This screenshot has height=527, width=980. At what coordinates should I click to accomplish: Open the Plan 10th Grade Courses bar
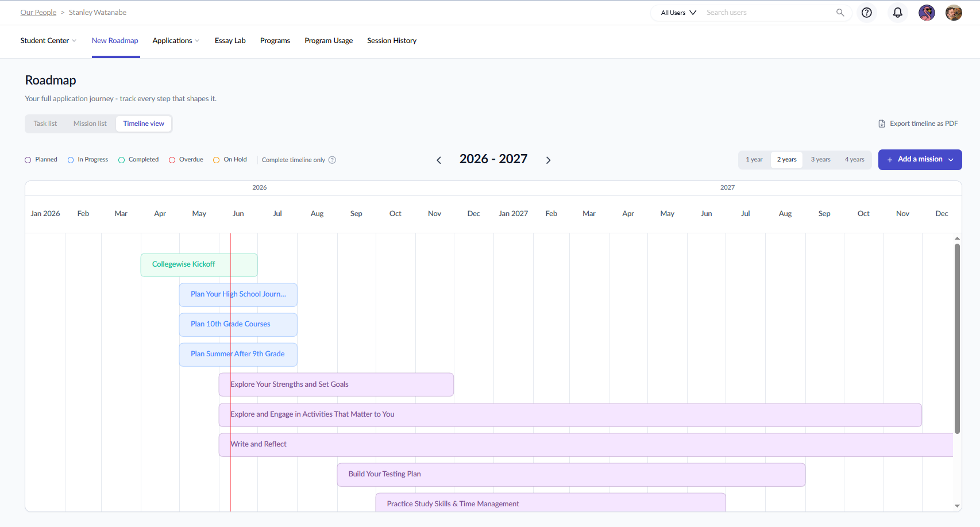click(x=238, y=325)
